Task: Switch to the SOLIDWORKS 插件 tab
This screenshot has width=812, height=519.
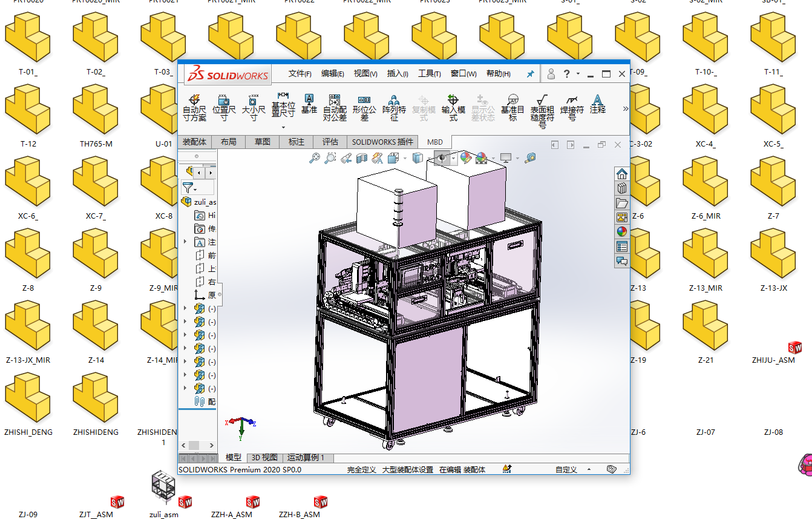Action: (383, 142)
